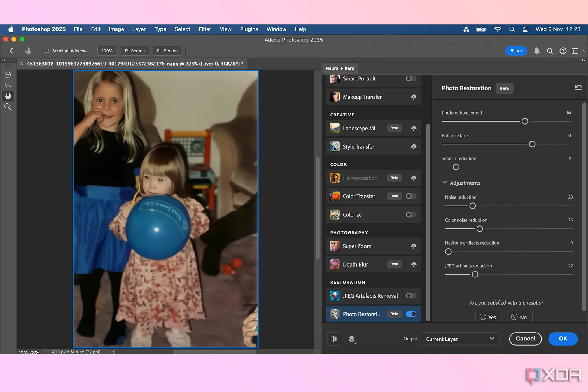Click the battery status icon
588x392 pixels.
481,29
